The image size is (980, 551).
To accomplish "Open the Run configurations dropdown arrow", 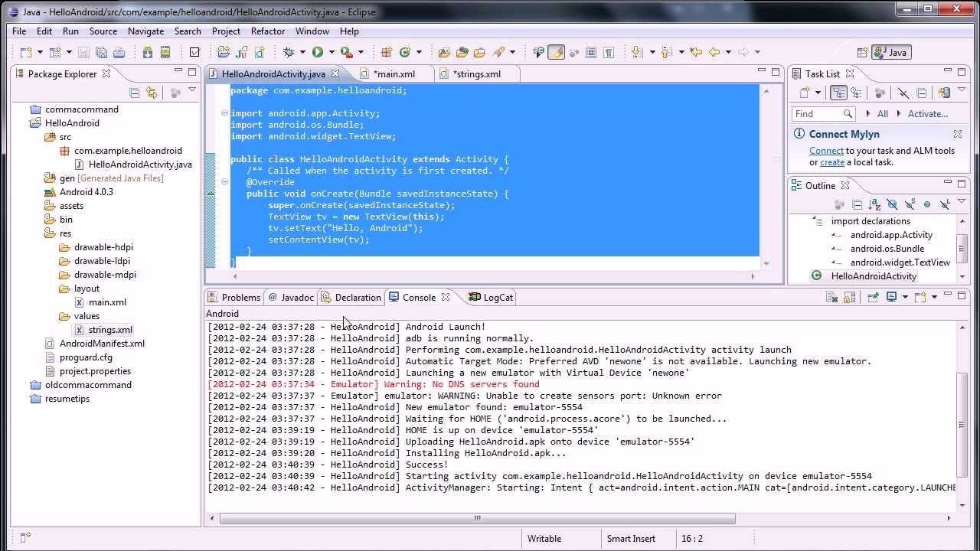I will click(330, 52).
